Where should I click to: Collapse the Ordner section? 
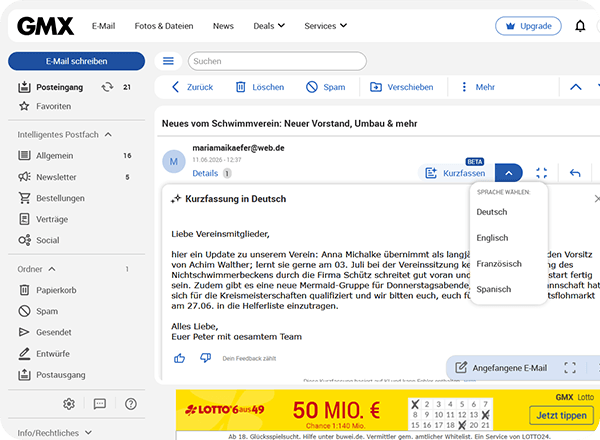[37, 269]
